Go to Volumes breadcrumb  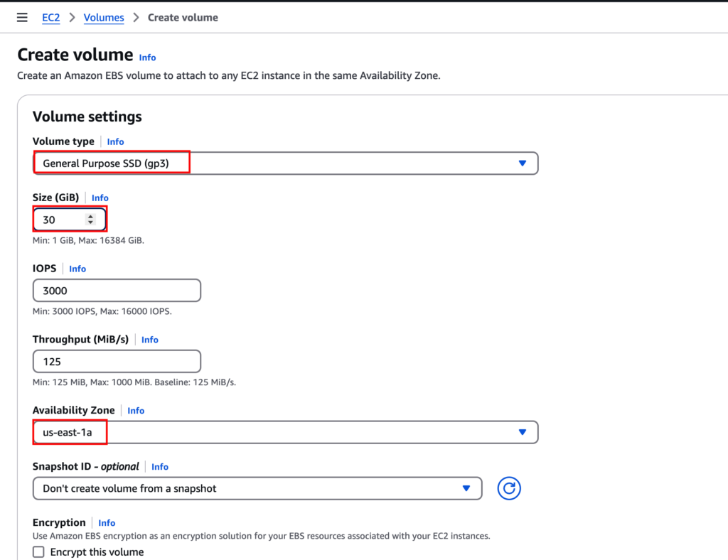pyautogui.click(x=104, y=18)
